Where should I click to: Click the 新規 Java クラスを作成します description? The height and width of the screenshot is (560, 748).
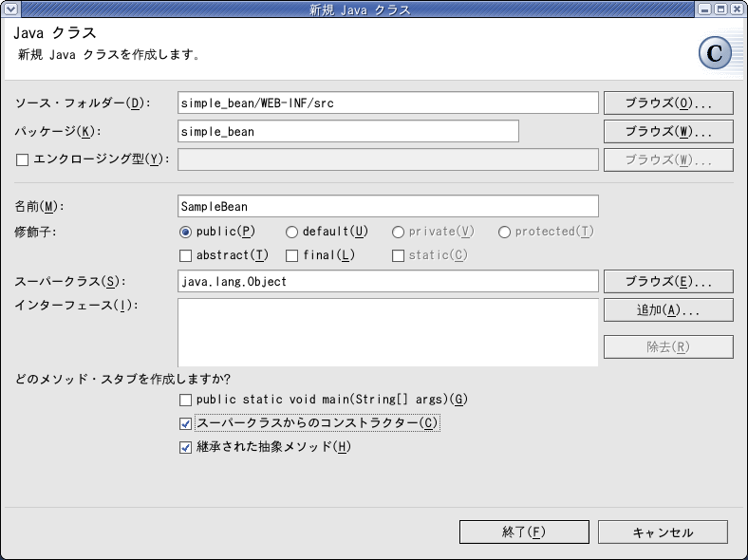pos(108,55)
